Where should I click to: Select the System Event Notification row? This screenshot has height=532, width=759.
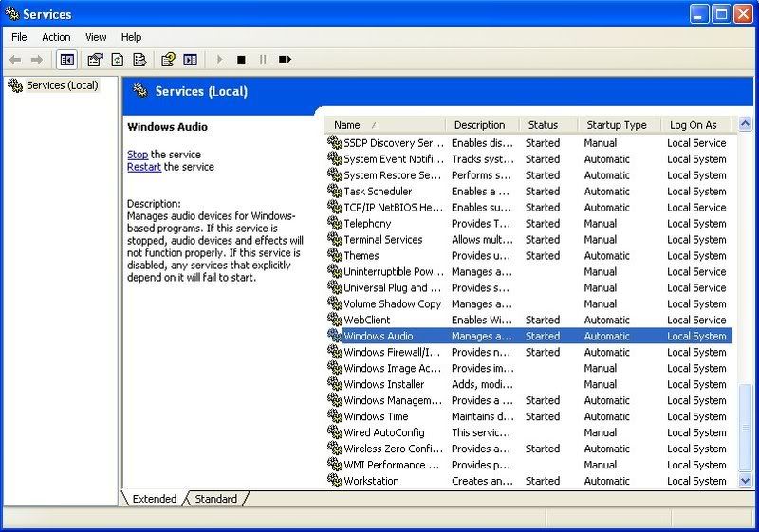(529, 159)
